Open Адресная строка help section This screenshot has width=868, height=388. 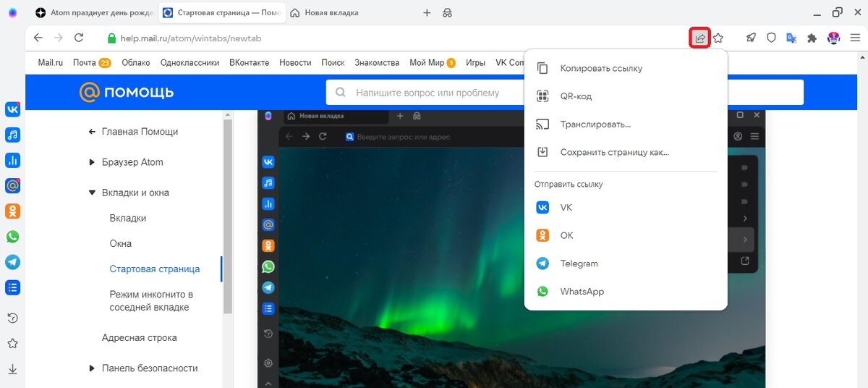tap(140, 337)
